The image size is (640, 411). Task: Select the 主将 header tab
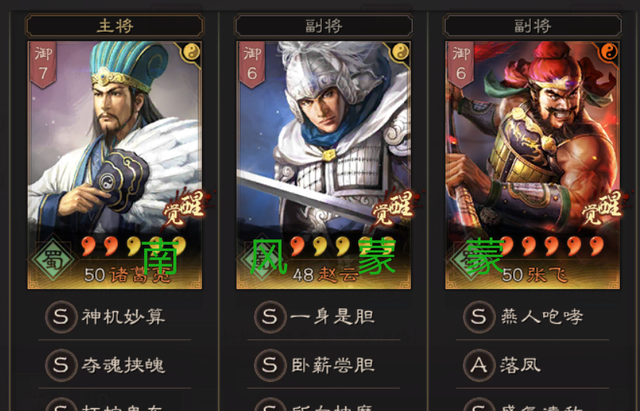(x=115, y=26)
